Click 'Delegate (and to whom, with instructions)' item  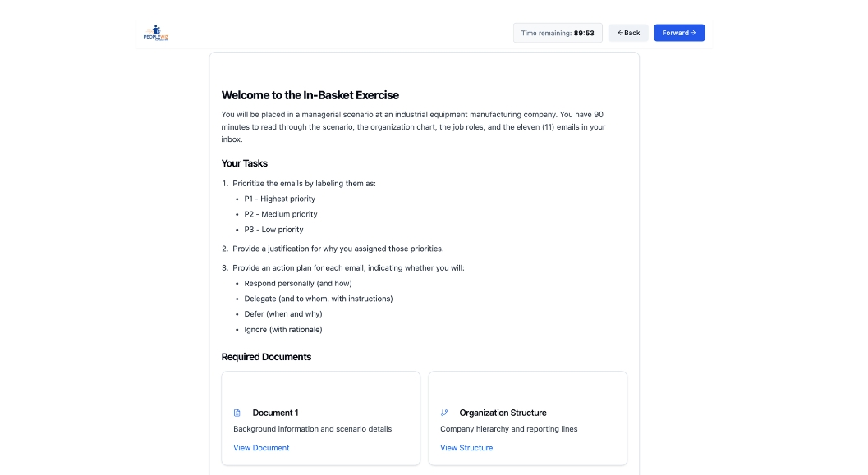319,299
